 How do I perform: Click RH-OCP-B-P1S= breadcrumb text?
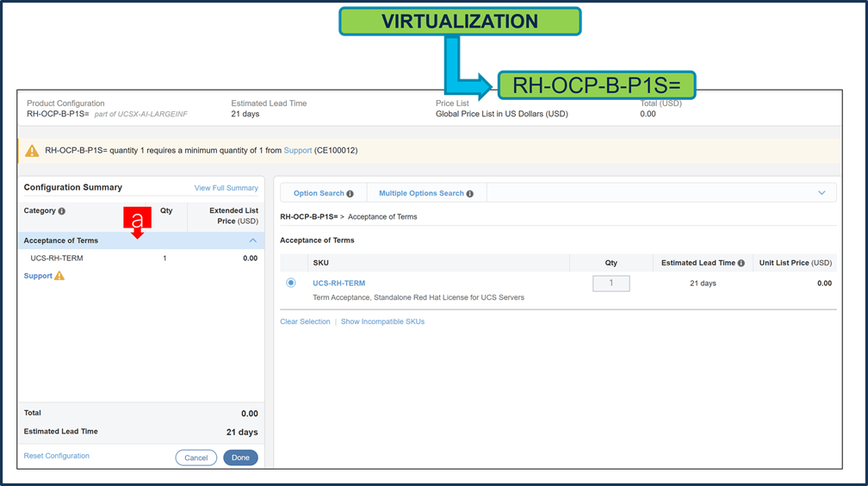point(309,216)
